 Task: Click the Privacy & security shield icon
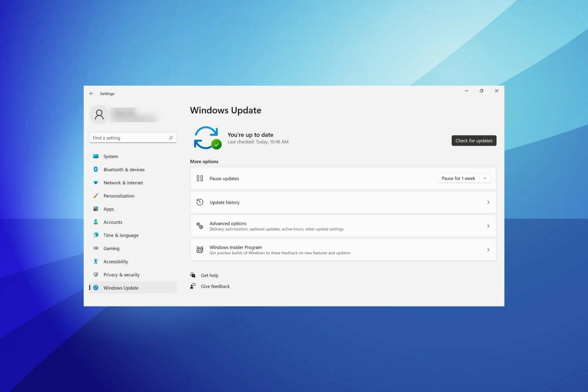[96, 275]
